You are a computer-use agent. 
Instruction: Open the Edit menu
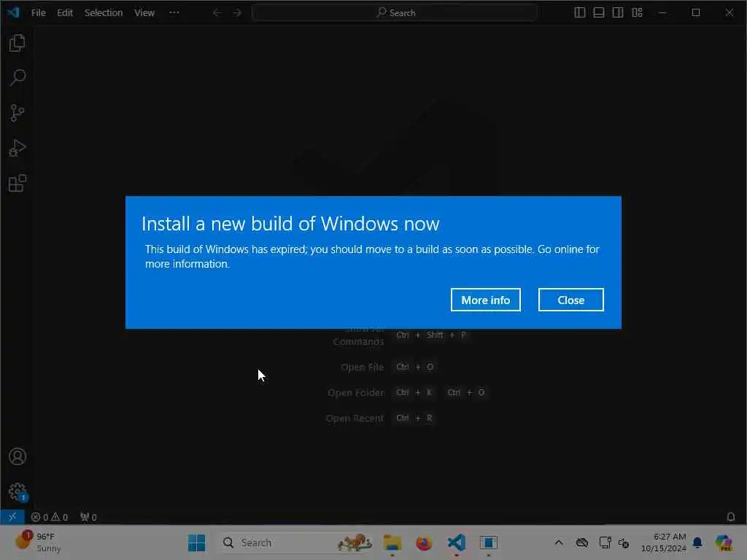(65, 13)
